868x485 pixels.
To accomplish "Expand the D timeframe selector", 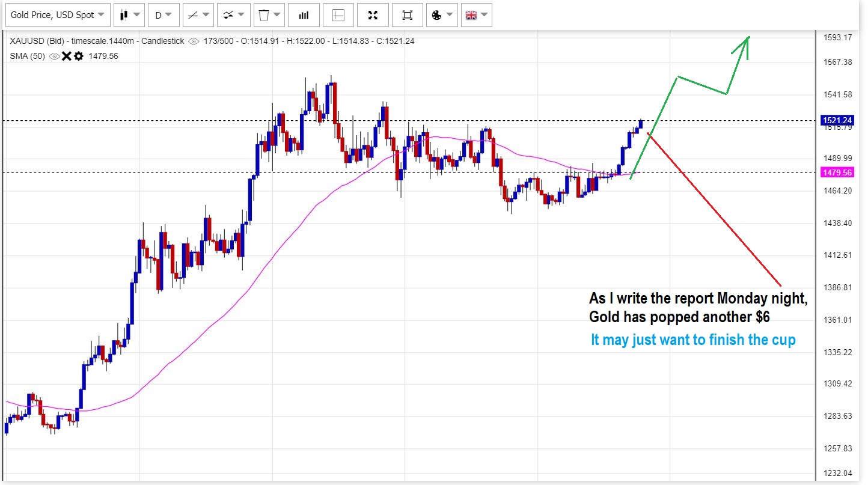I will click(x=163, y=15).
